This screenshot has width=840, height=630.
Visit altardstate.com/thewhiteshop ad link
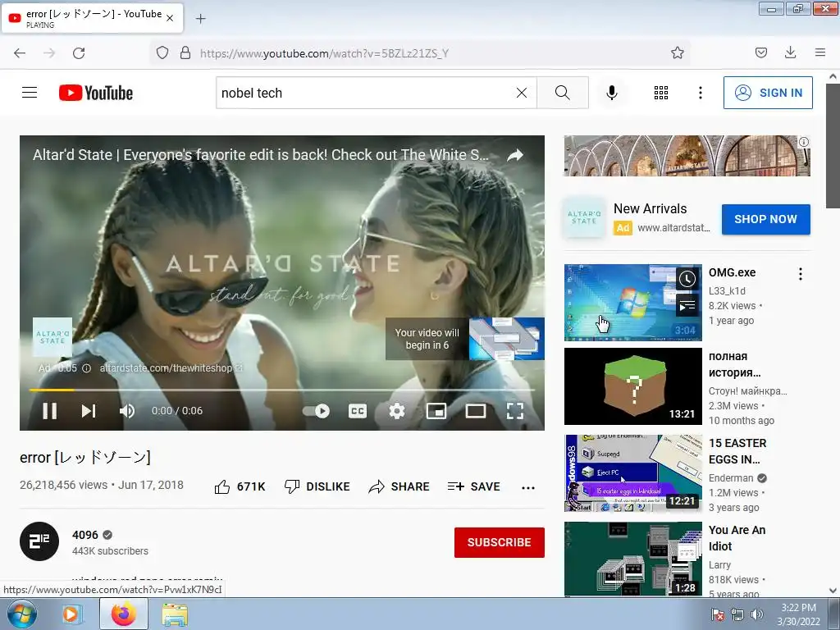(171, 368)
